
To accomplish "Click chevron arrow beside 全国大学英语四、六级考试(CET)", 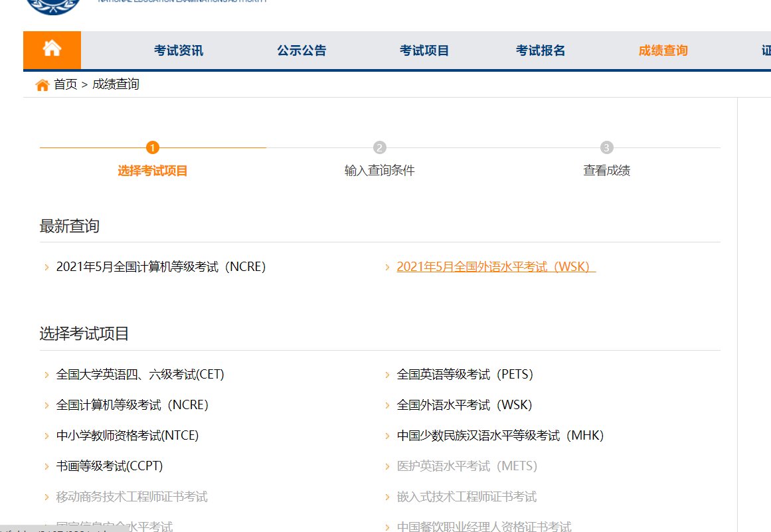I will click(x=46, y=375).
